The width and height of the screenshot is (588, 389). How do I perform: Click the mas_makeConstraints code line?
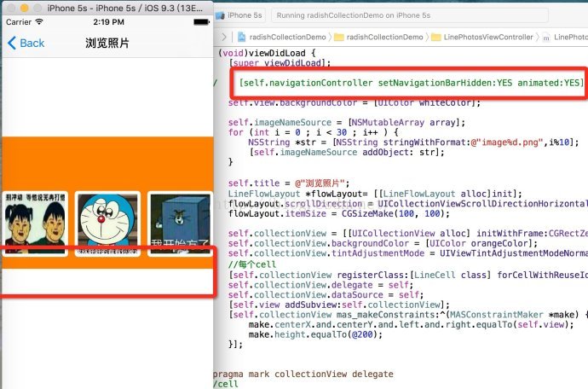pyautogui.click(x=408, y=315)
